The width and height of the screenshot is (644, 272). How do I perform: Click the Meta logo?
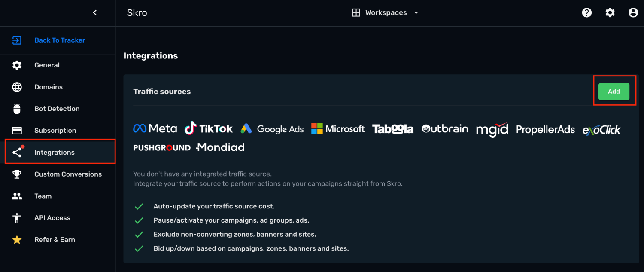(155, 128)
